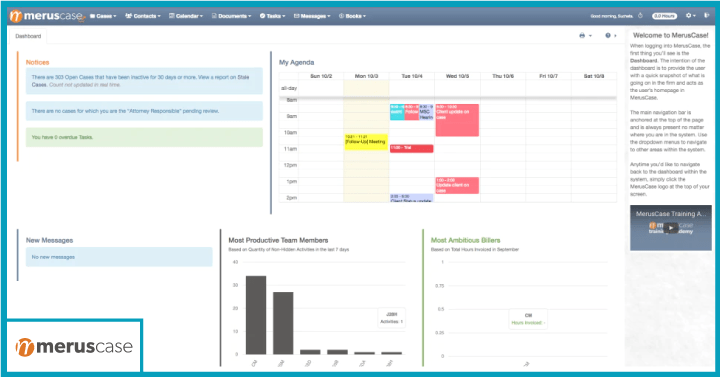This screenshot has width=720, height=377.
Task: Open the Calendar dropdown menu
Action: (186, 16)
